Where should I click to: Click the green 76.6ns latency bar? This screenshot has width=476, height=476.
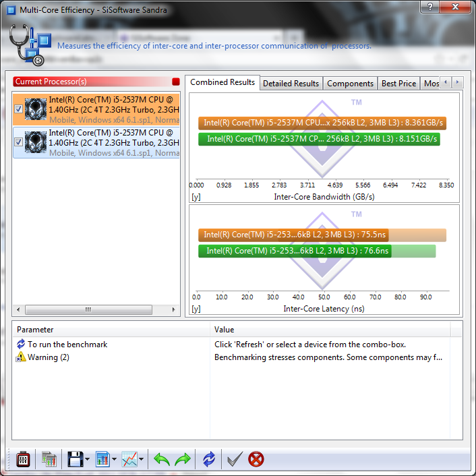295,251
